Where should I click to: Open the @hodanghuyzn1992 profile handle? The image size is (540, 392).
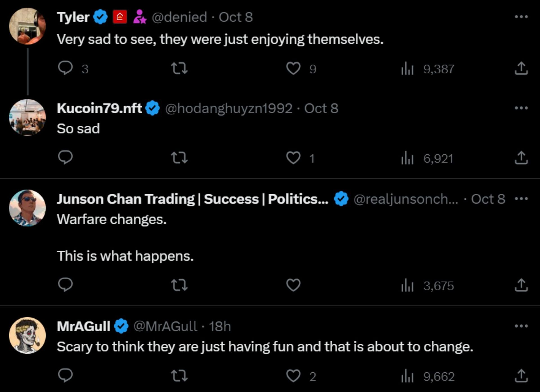[229, 109]
